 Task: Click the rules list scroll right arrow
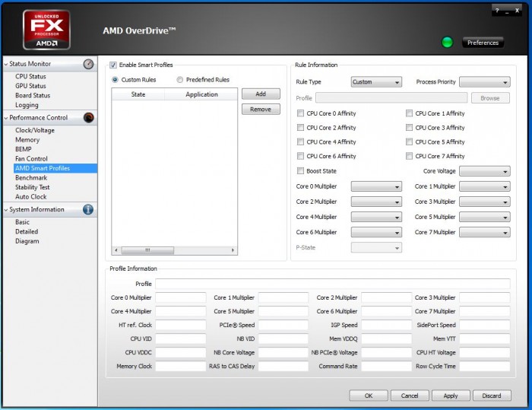(233, 250)
